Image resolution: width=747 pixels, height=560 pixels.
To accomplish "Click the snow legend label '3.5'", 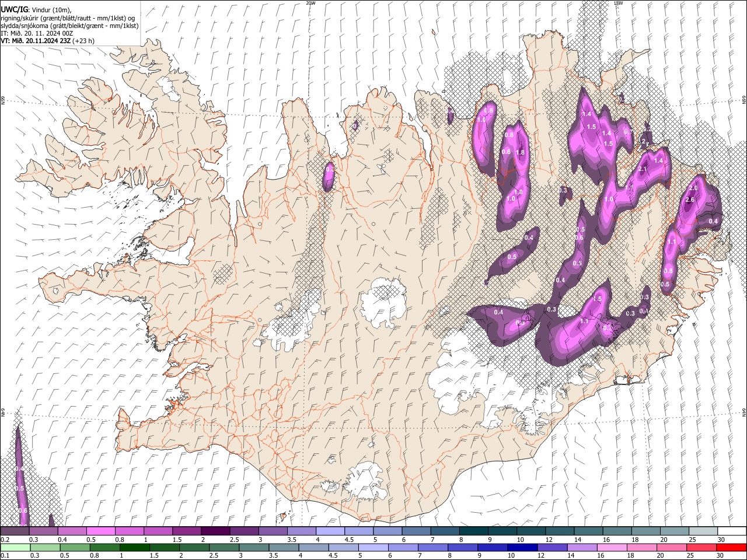I will click(291, 540).
